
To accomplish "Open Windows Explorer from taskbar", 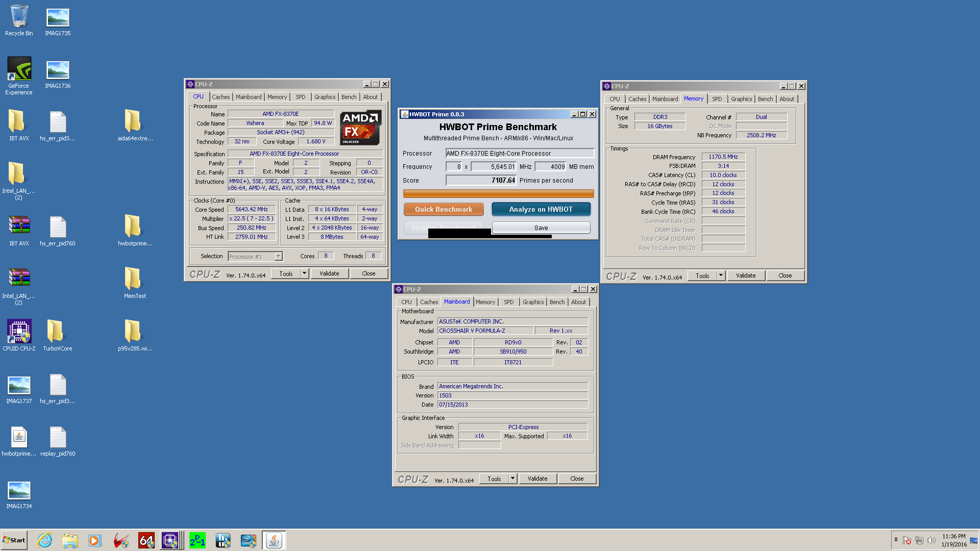I will click(x=70, y=540).
